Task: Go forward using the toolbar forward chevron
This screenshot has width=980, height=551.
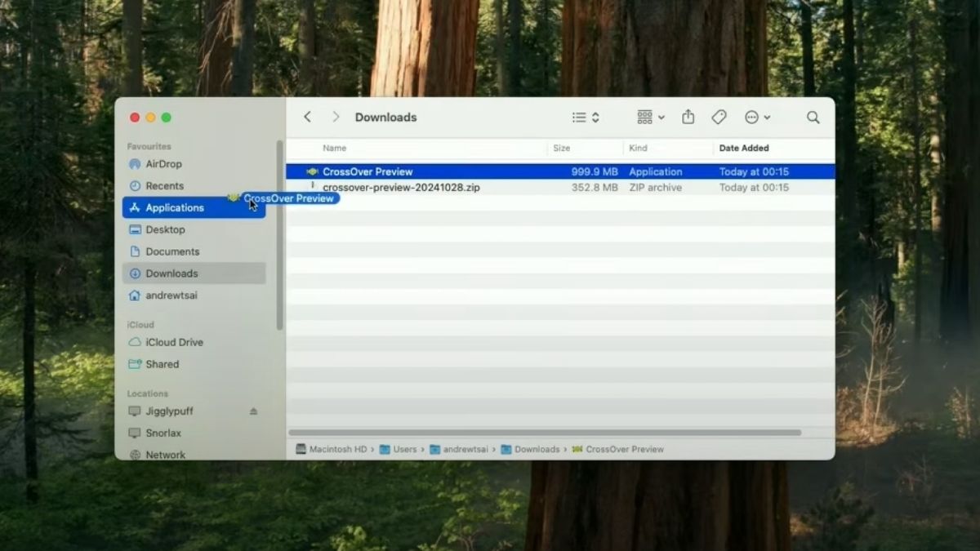Action: [x=336, y=118]
